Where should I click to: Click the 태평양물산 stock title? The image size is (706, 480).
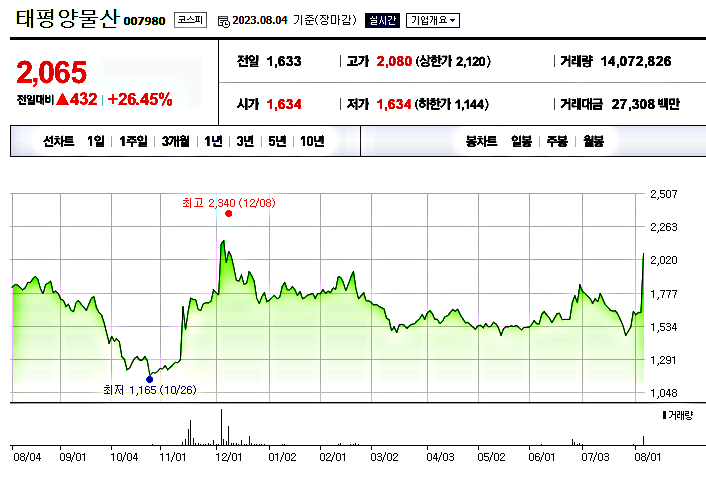68,19
